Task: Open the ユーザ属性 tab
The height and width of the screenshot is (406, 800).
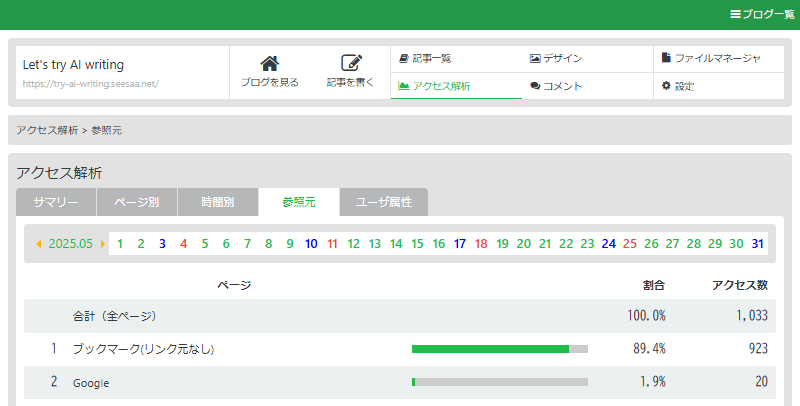Action: [384, 202]
